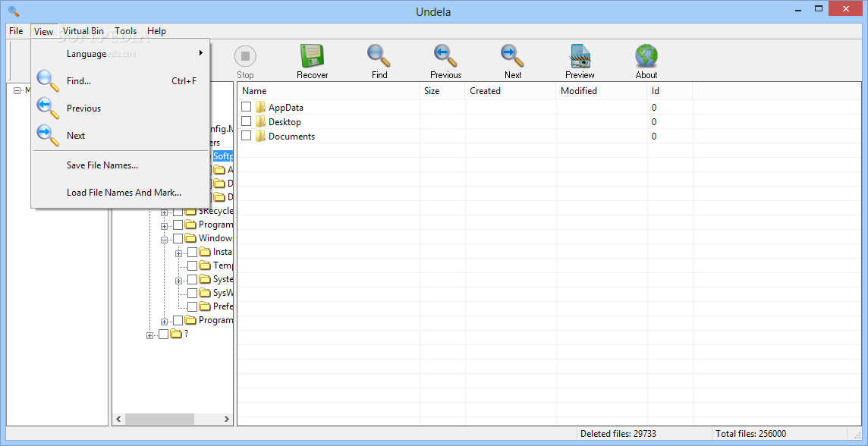Click the Previous arrow icon in View menu
The height and width of the screenshot is (446, 868).
(48, 108)
